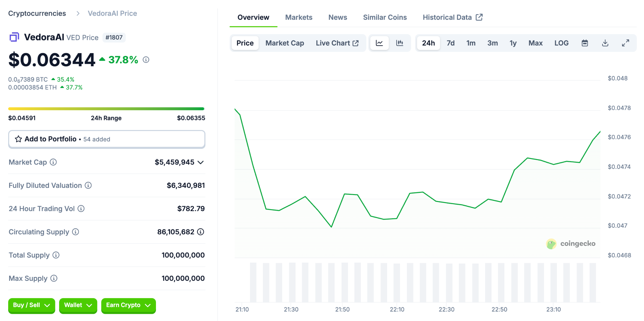Viewport: 644px width, 321px height.
Task: Go to the Similar Coins tab
Action: 385,17
